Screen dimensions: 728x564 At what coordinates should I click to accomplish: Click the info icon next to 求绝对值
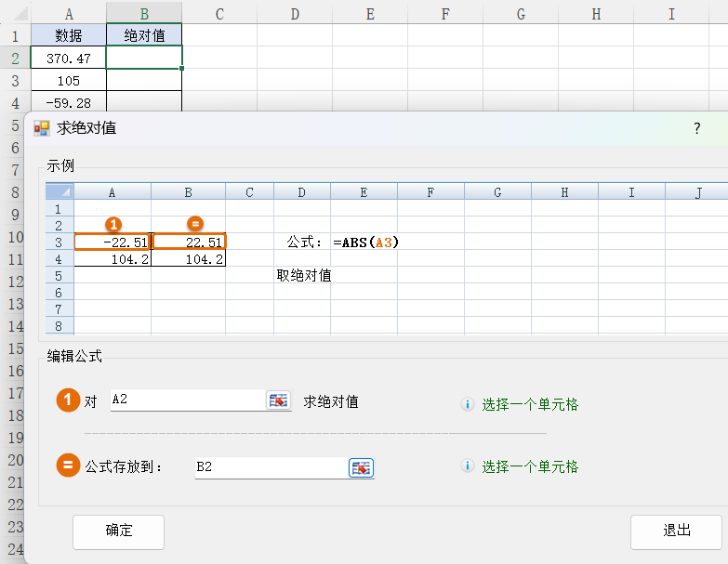click(x=468, y=404)
